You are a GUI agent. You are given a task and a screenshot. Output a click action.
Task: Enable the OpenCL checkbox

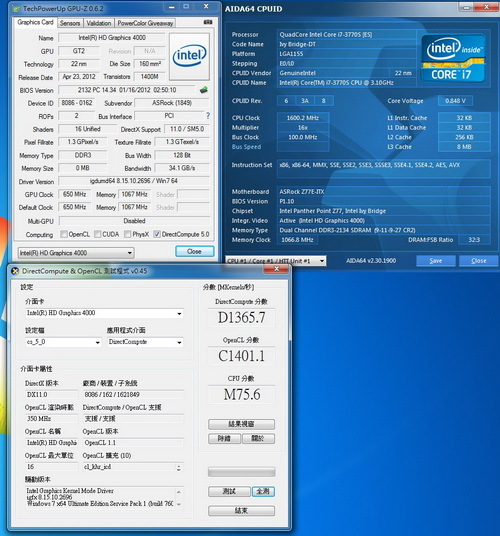(64, 234)
